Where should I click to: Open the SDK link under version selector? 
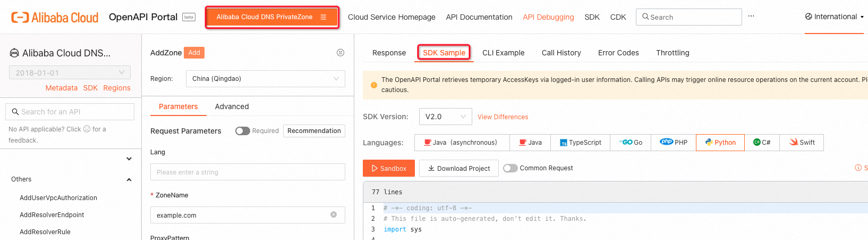click(90, 88)
